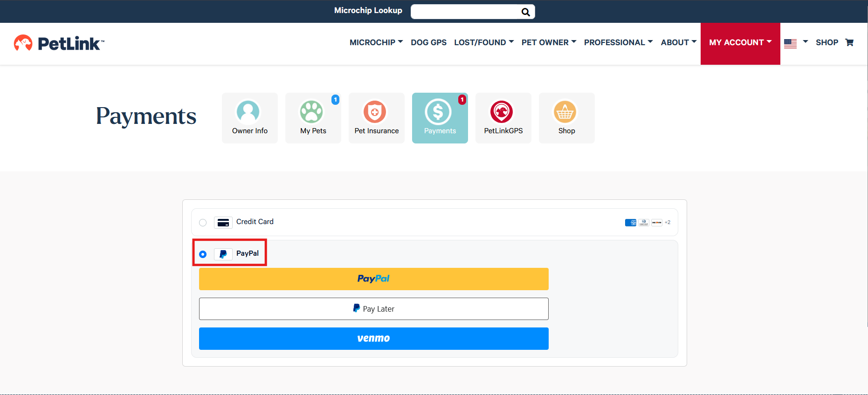
Task: Pay with the blue Venmo button
Action: tap(374, 339)
